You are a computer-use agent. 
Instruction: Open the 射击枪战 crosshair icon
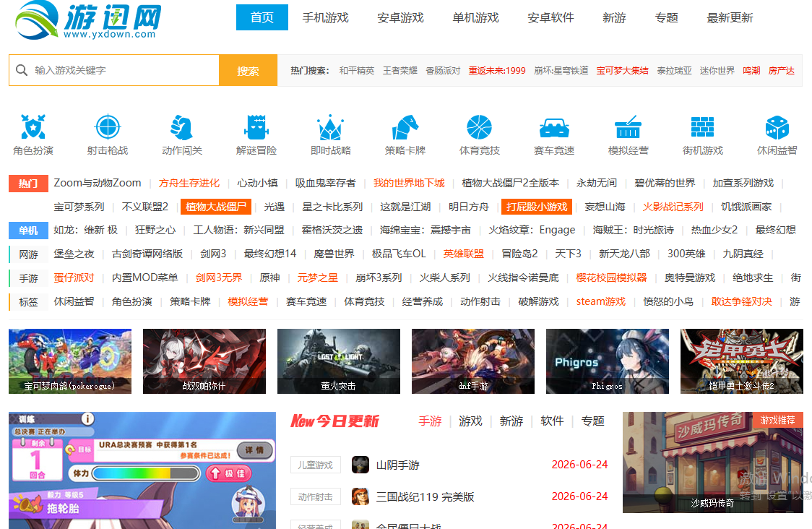pyautogui.click(x=108, y=127)
